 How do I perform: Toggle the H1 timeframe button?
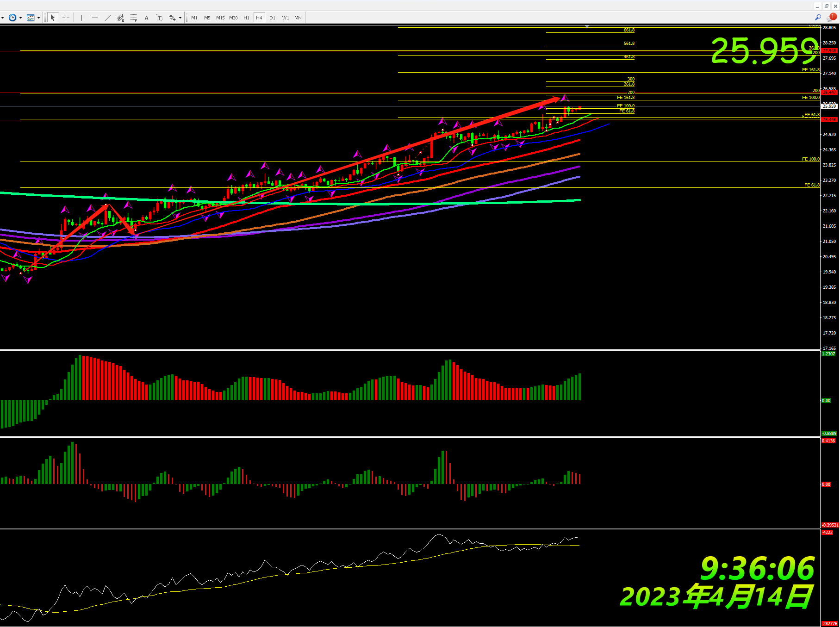(x=246, y=18)
